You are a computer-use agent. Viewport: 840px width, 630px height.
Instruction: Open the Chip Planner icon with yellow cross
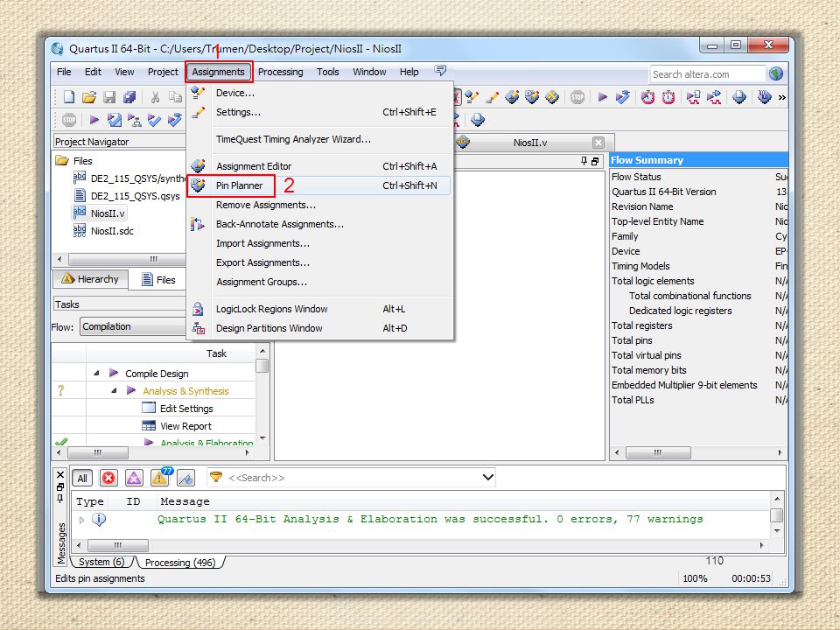point(552,97)
